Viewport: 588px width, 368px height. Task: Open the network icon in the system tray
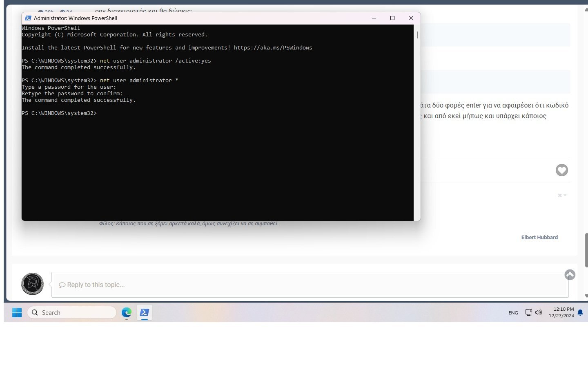[x=528, y=312]
